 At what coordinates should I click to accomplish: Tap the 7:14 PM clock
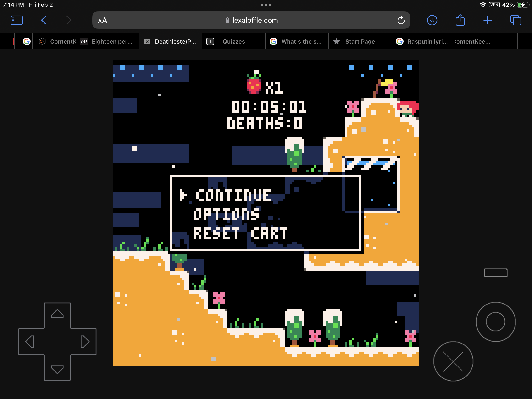[x=13, y=5]
